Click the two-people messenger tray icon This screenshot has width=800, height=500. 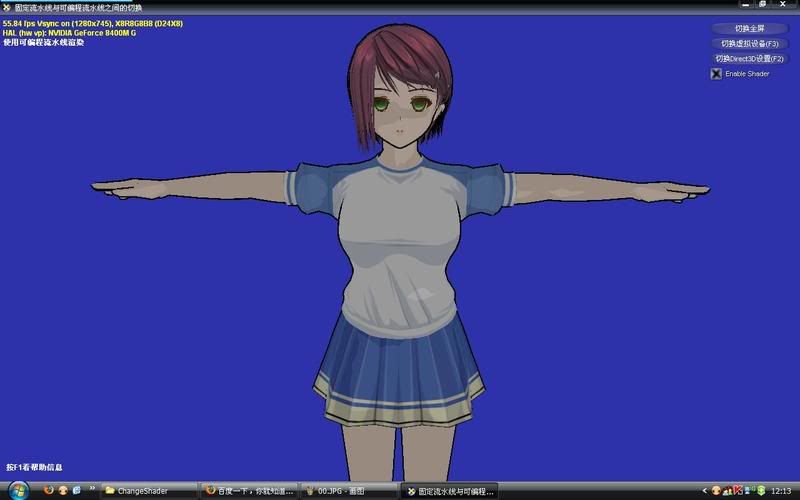point(727,491)
